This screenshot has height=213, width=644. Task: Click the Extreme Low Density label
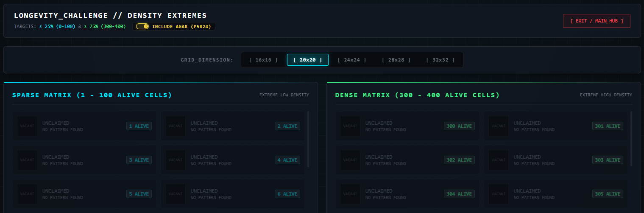coord(284,95)
